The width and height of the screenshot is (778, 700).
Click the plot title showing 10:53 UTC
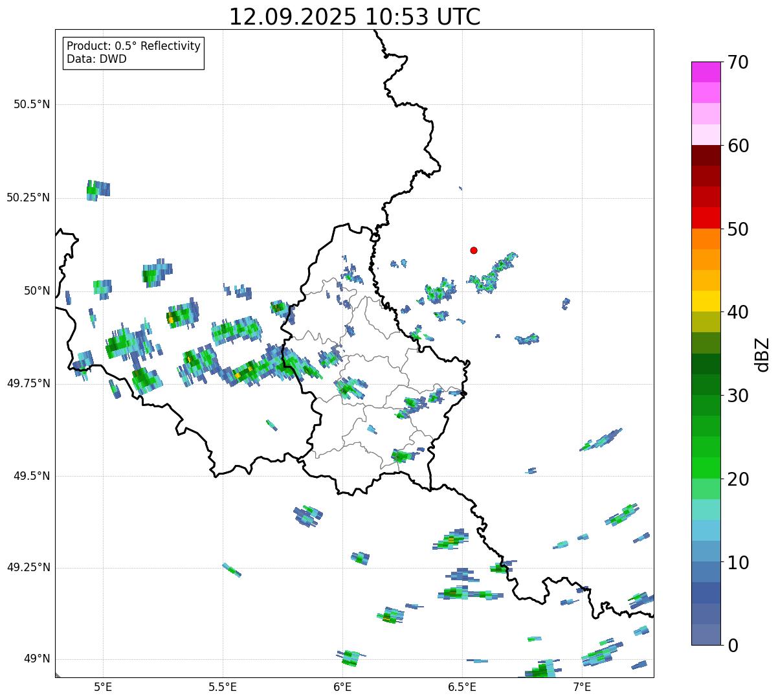355,17
